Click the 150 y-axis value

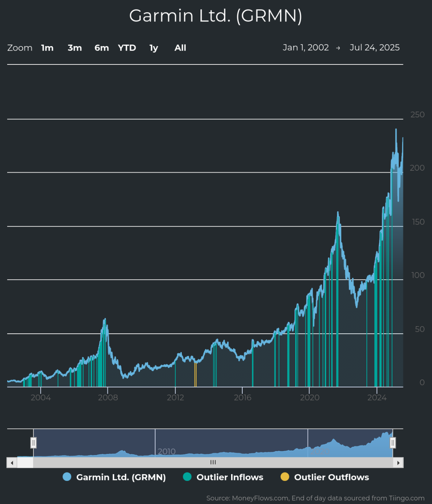(418, 222)
